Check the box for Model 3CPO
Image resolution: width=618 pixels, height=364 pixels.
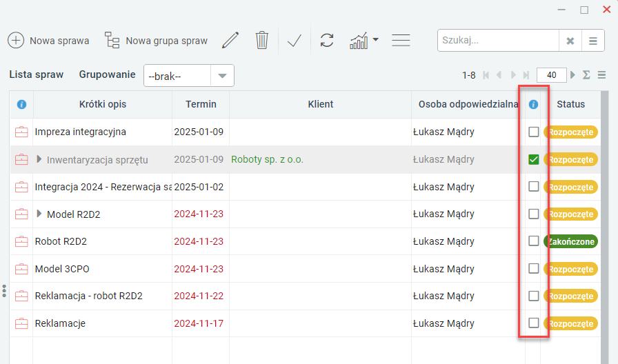point(533,269)
